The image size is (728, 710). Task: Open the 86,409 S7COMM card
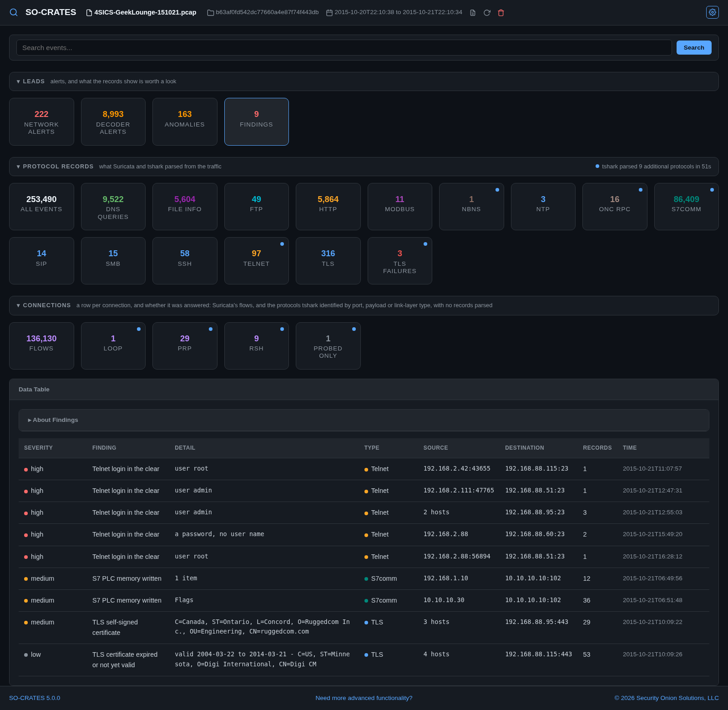pos(687,207)
